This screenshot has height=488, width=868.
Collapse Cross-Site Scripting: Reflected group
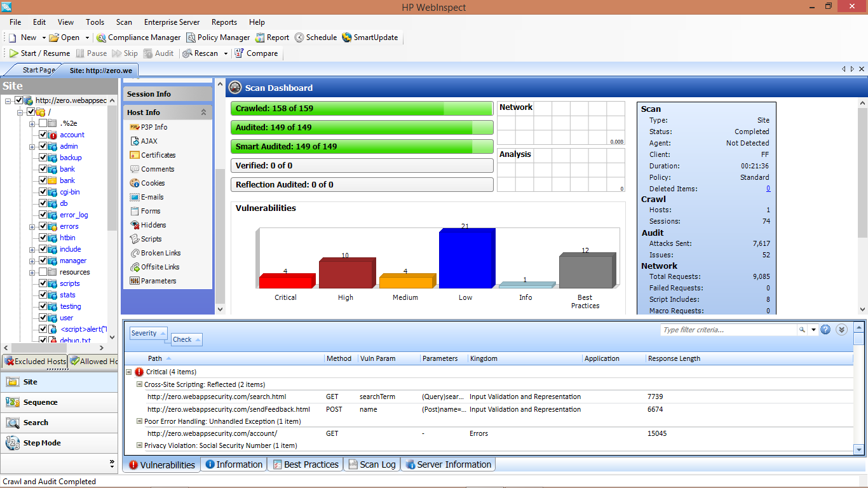coord(139,384)
